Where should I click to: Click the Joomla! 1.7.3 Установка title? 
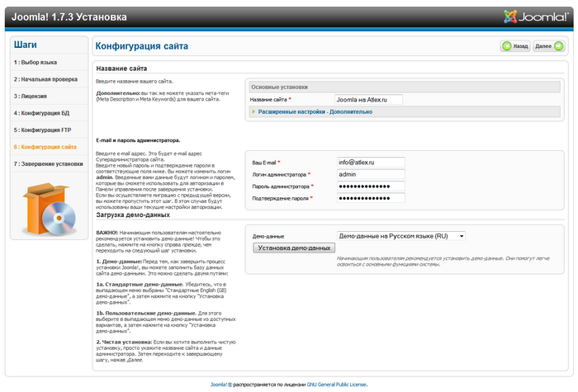pos(69,17)
